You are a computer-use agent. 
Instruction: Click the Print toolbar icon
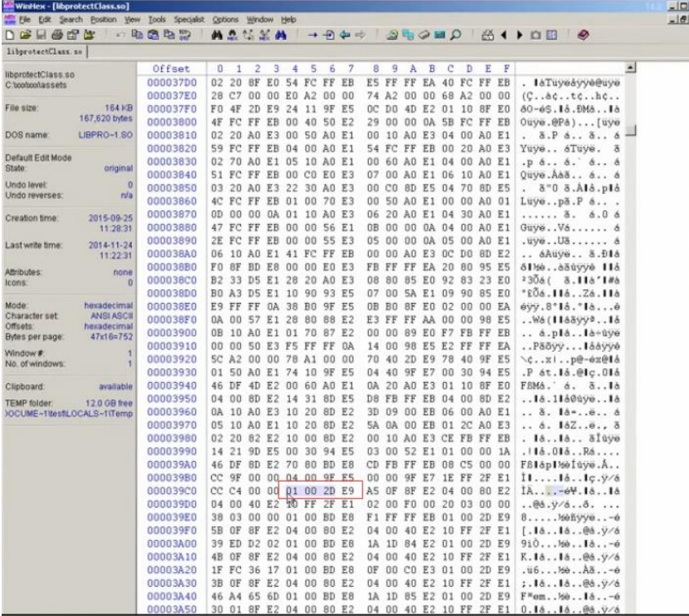57,35
